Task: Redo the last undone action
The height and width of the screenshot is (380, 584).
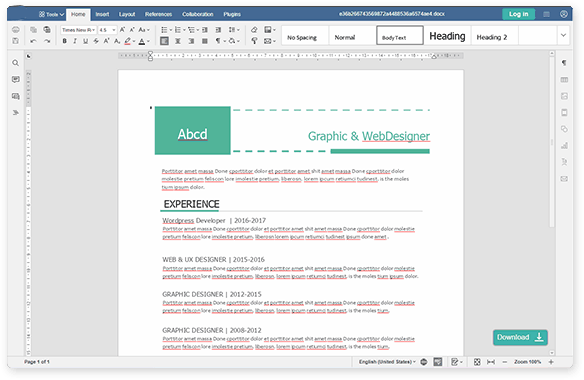Action: click(47, 41)
